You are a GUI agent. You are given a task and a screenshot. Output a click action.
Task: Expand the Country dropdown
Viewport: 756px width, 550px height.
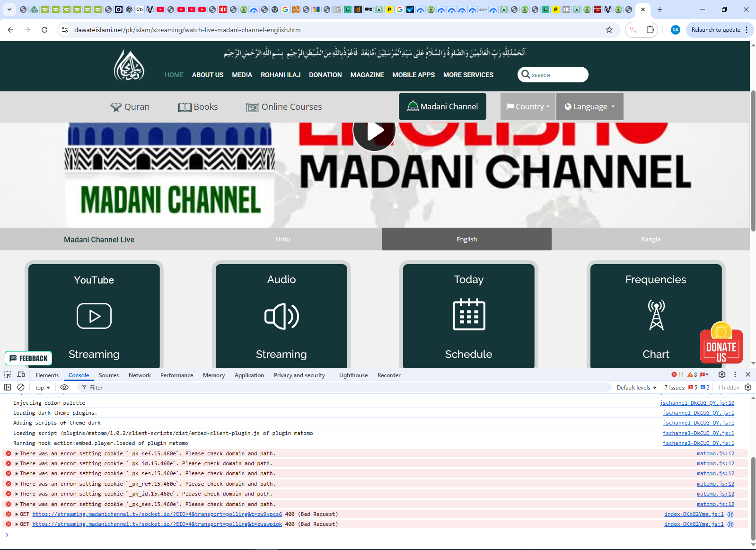(527, 106)
